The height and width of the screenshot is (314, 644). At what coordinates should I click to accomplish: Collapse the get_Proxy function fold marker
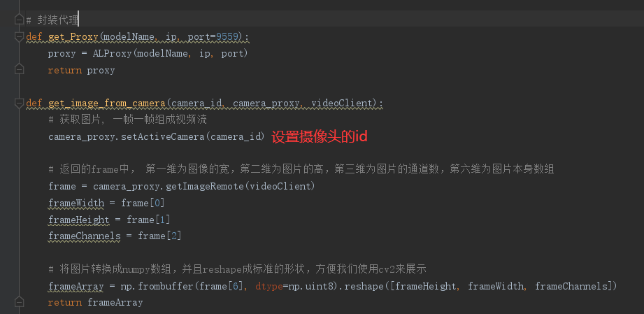19,36
